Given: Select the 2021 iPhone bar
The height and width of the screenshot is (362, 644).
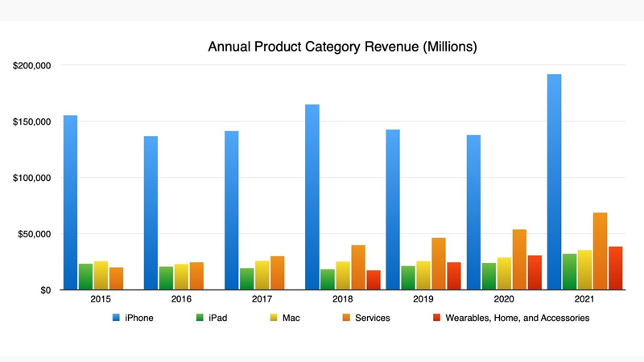Looking at the screenshot, I should pos(554,182).
